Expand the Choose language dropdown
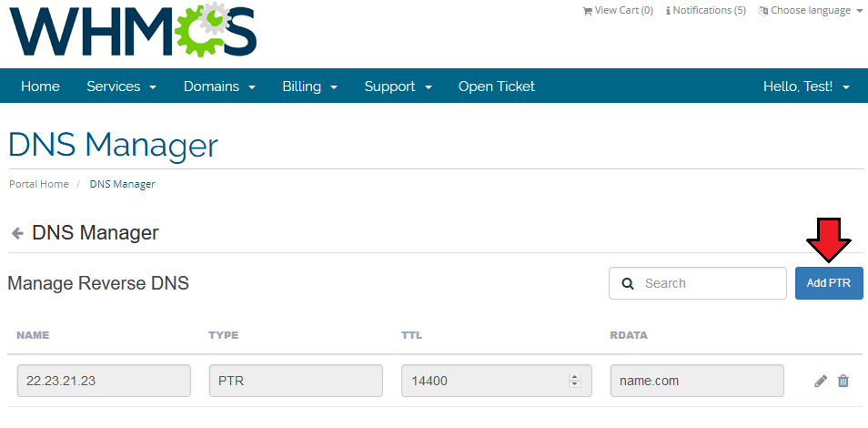868x428 pixels. point(811,11)
